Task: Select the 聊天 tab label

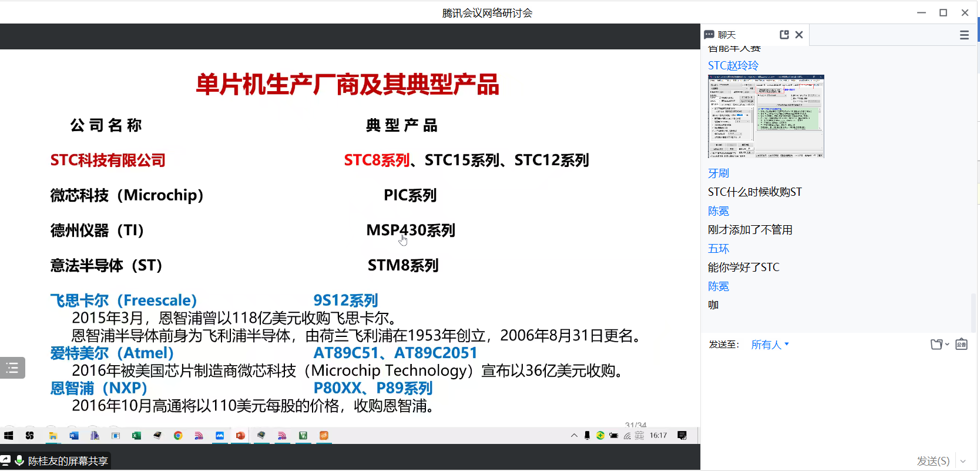Action: [727, 35]
